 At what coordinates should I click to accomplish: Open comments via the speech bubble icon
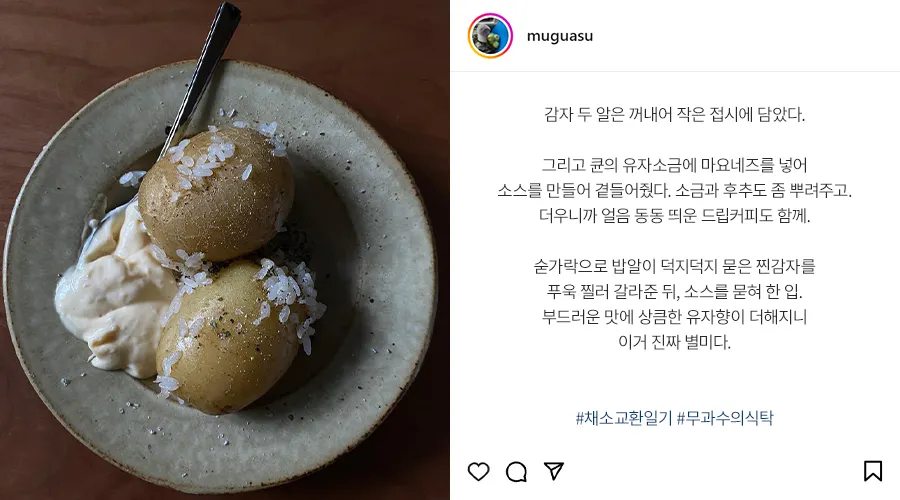tap(516, 471)
